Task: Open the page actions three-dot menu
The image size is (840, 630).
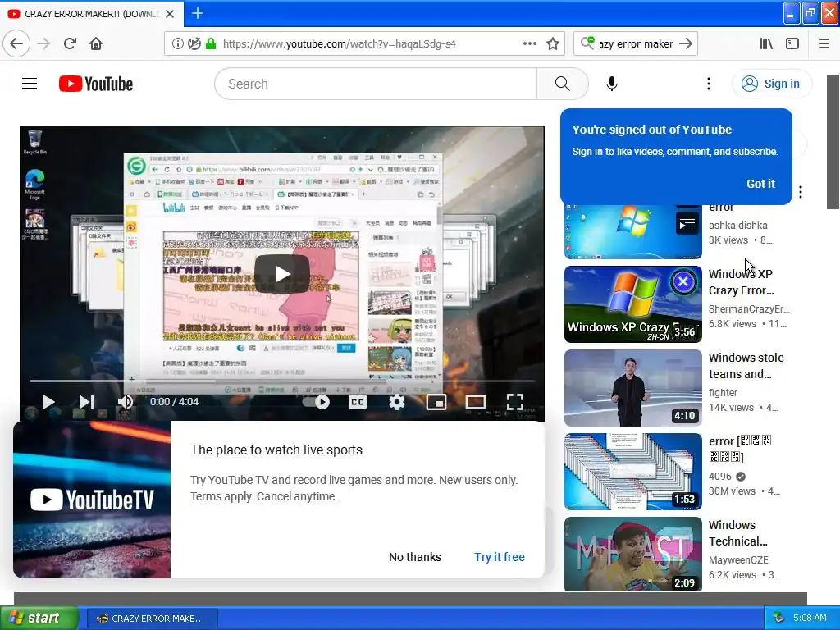Action: click(x=529, y=43)
